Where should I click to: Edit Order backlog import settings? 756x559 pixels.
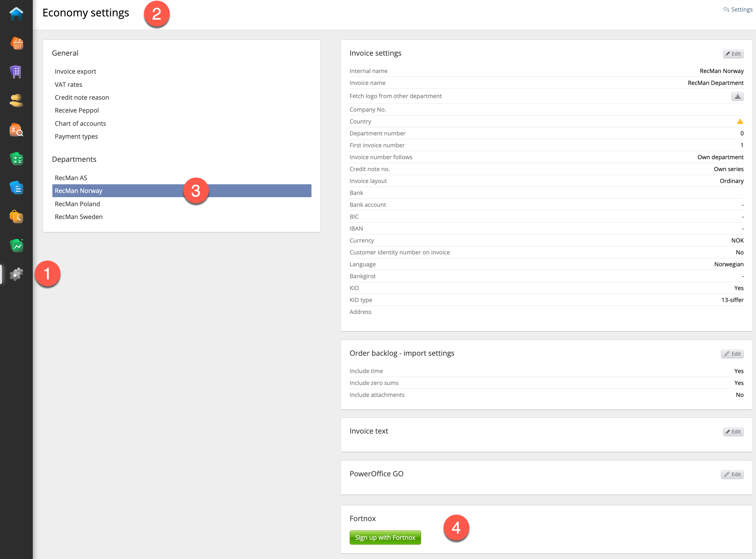[x=732, y=354]
